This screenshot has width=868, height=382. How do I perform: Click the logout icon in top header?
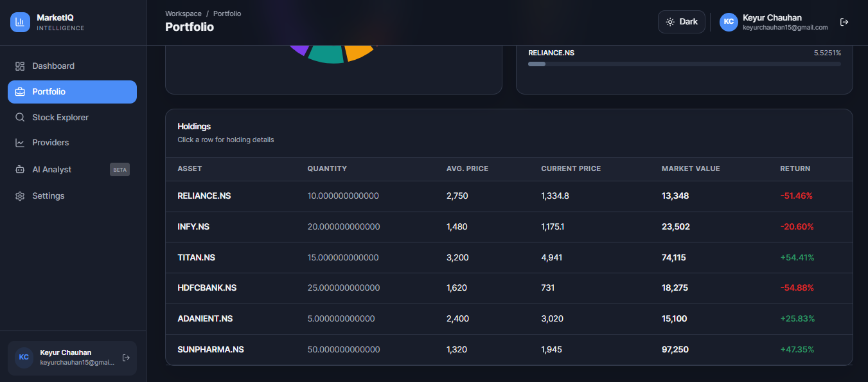click(x=844, y=22)
